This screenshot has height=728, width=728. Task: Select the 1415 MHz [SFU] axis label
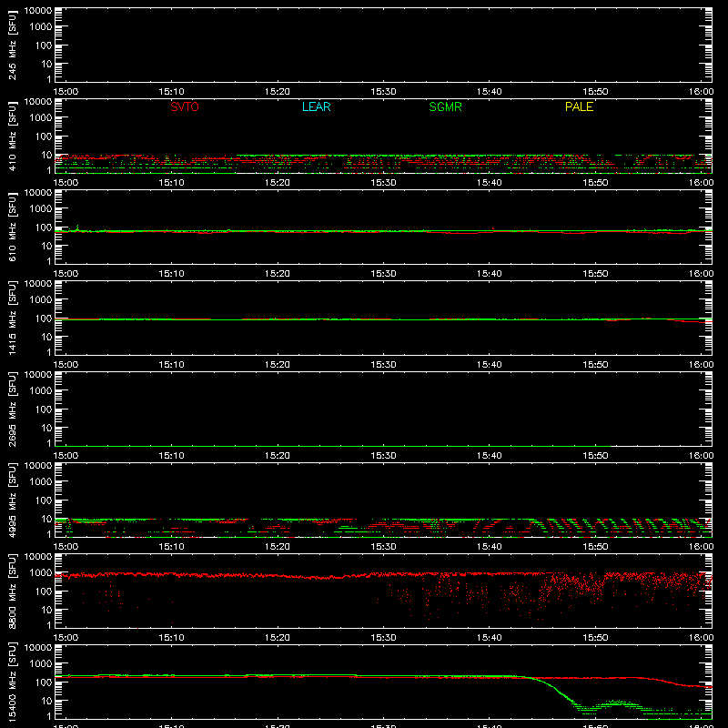tap(12, 318)
